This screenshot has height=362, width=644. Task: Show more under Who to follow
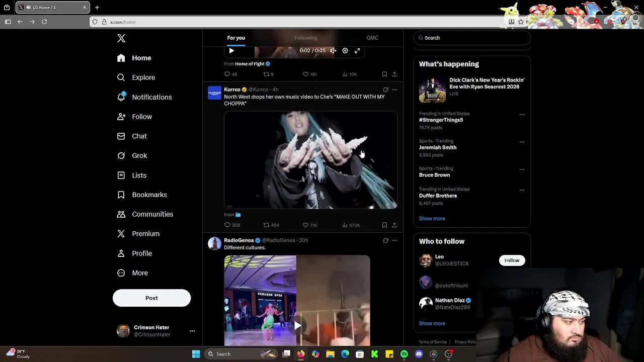click(432, 324)
